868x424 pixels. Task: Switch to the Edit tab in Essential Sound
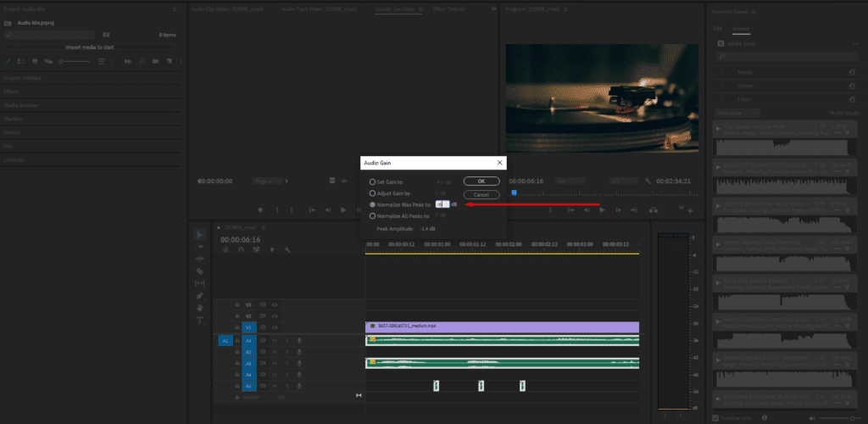point(717,28)
